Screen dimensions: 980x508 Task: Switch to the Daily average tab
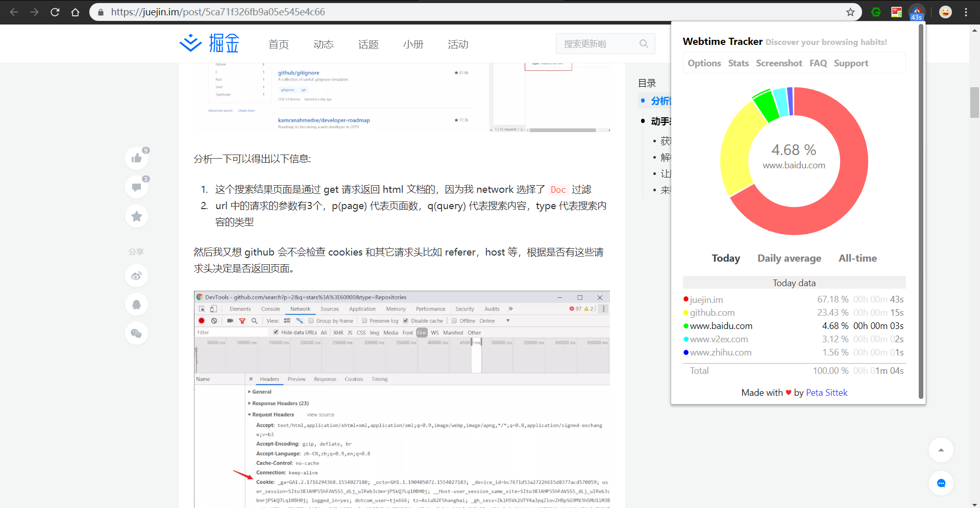pyautogui.click(x=789, y=258)
